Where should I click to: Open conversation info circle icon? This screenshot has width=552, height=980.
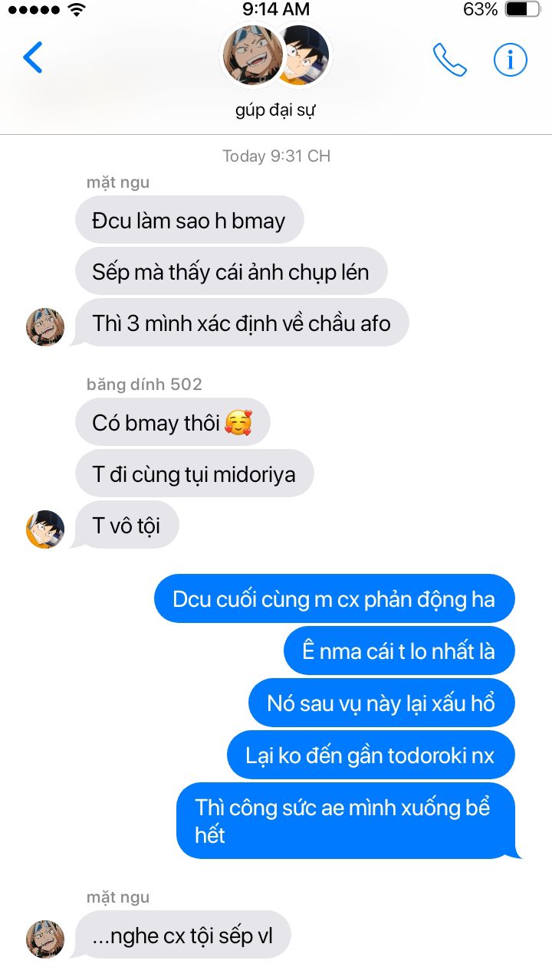coord(511,59)
